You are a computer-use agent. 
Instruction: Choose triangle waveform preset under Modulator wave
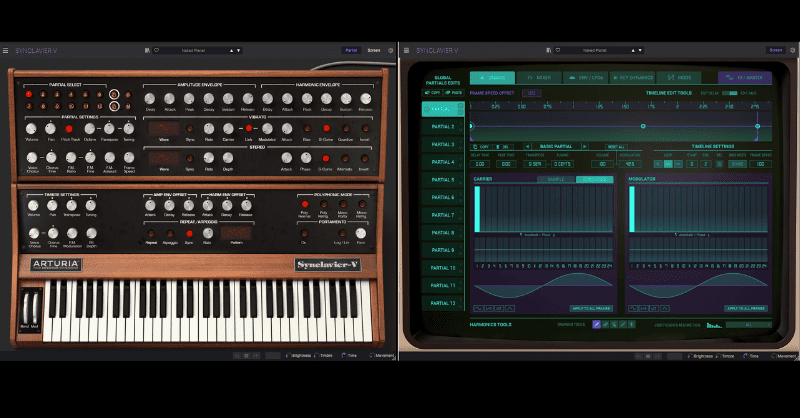[665, 308]
